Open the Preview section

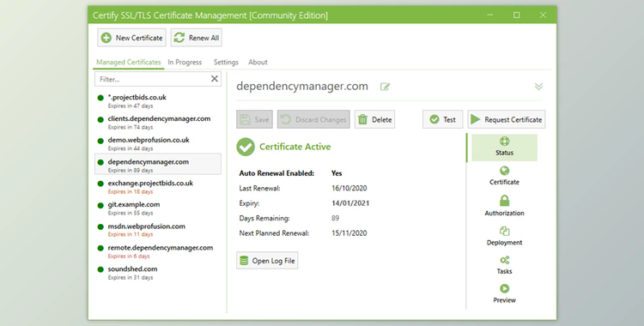pos(504,293)
